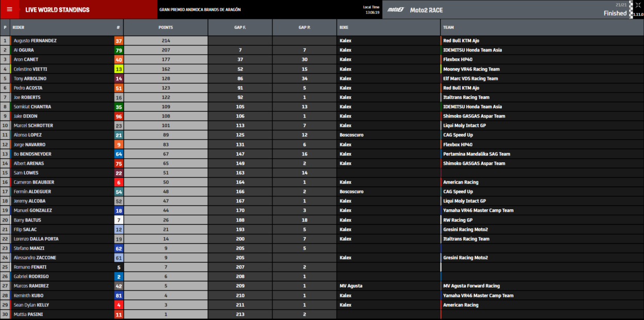
Task: Click the RIDER column header
Action: point(19,27)
